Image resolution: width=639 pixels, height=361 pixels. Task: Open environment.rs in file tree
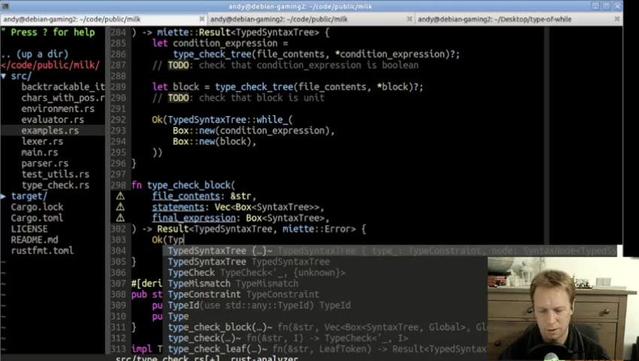click(58, 109)
